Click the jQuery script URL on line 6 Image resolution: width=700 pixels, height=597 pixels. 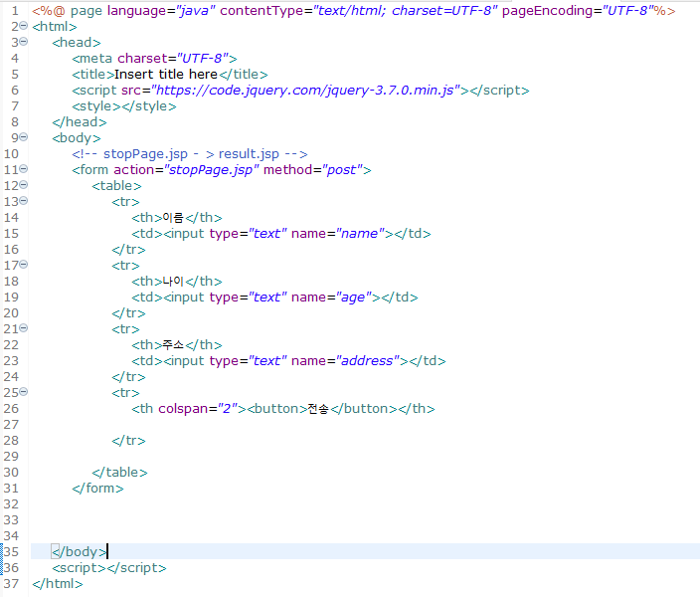pos(305,91)
